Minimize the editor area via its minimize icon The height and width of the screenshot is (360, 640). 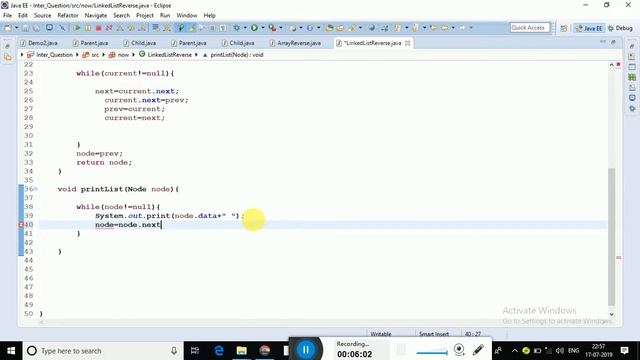(x=603, y=42)
